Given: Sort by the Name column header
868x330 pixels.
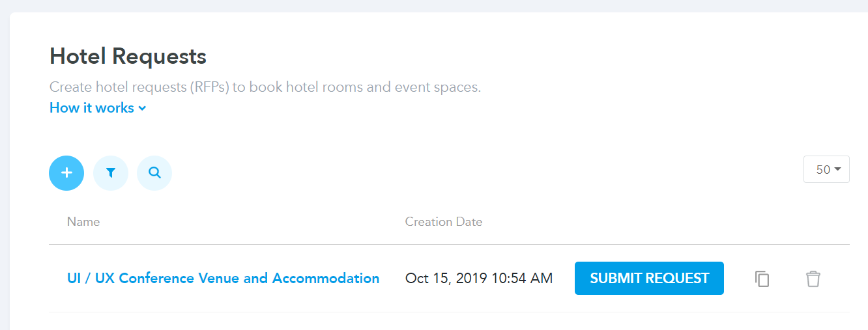Looking at the screenshot, I should [x=83, y=222].
